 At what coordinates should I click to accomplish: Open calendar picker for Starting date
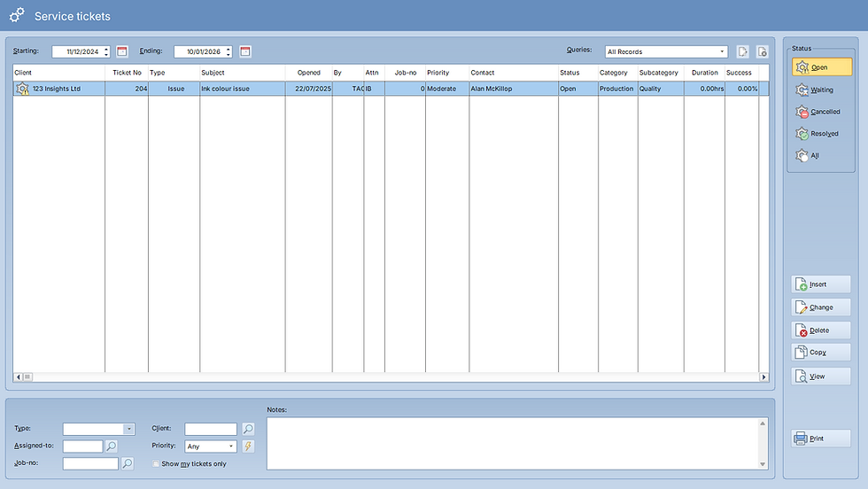[x=122, y=51]
